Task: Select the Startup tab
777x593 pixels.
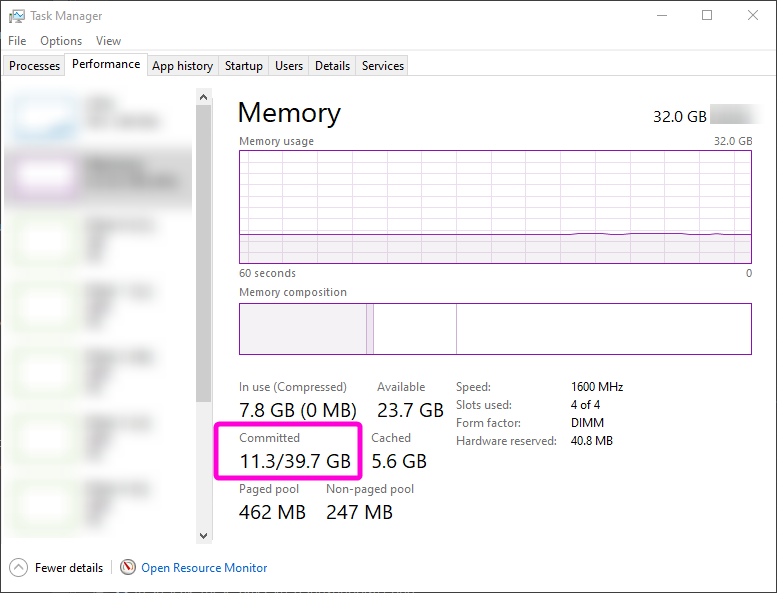Action: [x=244, y=66]
